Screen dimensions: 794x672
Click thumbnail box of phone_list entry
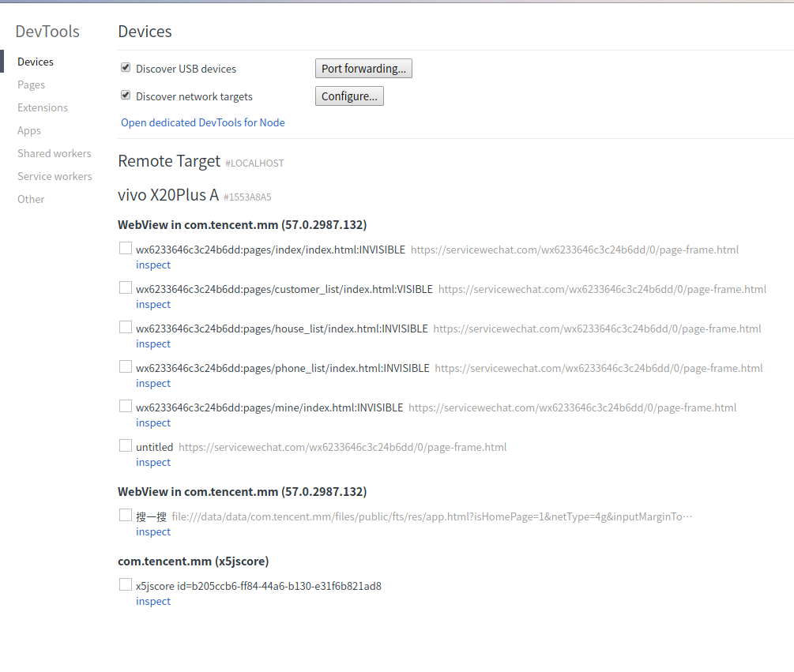point(126,366)
